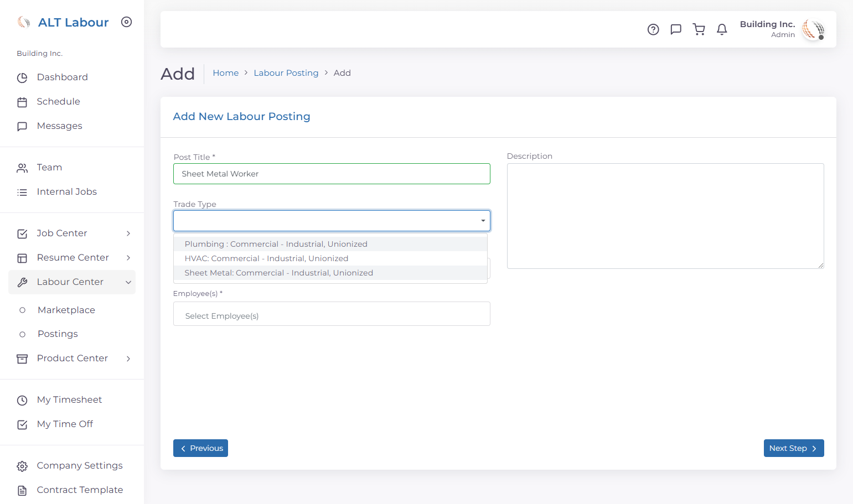Open the chat messages icon in header
Image resolution: width=853 pixels, height=504 pixels.
pos(676,29)
